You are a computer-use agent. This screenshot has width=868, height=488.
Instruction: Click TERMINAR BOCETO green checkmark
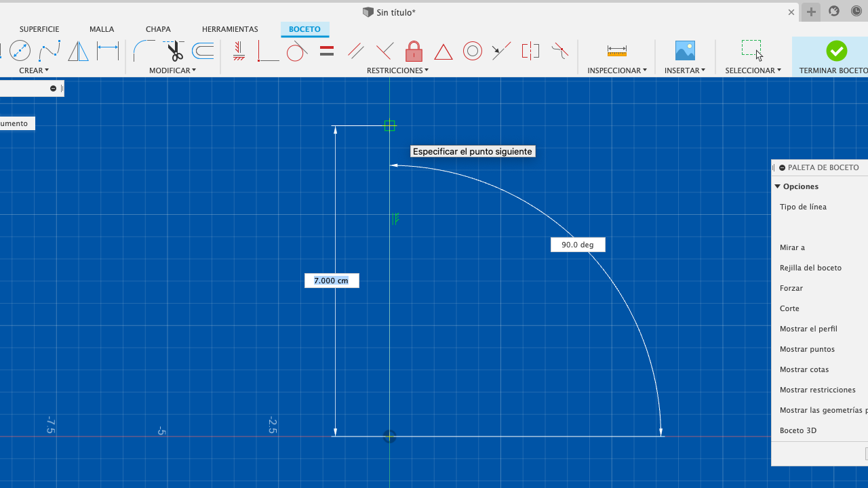point(836,51)
